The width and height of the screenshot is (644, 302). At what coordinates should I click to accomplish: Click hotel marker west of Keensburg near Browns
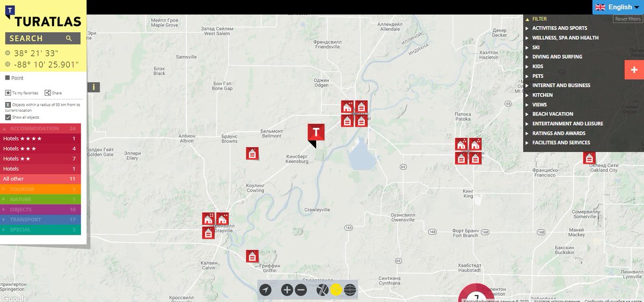click(252, 154)
